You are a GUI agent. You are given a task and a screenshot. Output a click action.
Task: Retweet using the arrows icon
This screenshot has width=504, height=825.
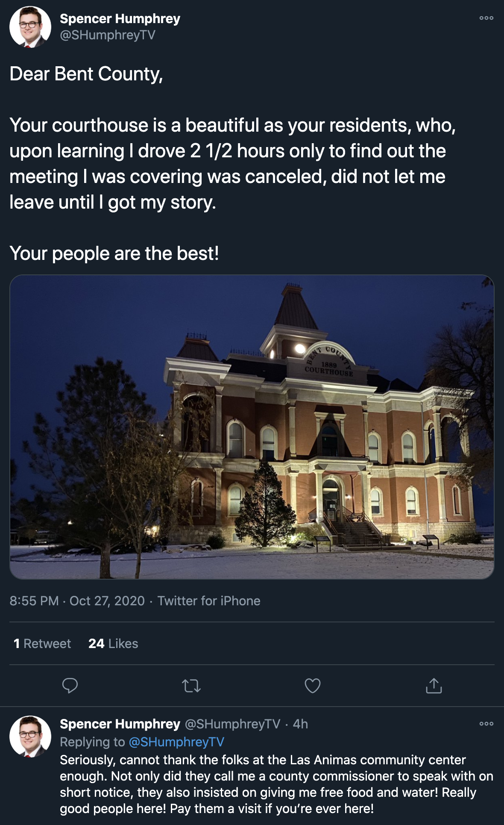(x=191, y=686)
